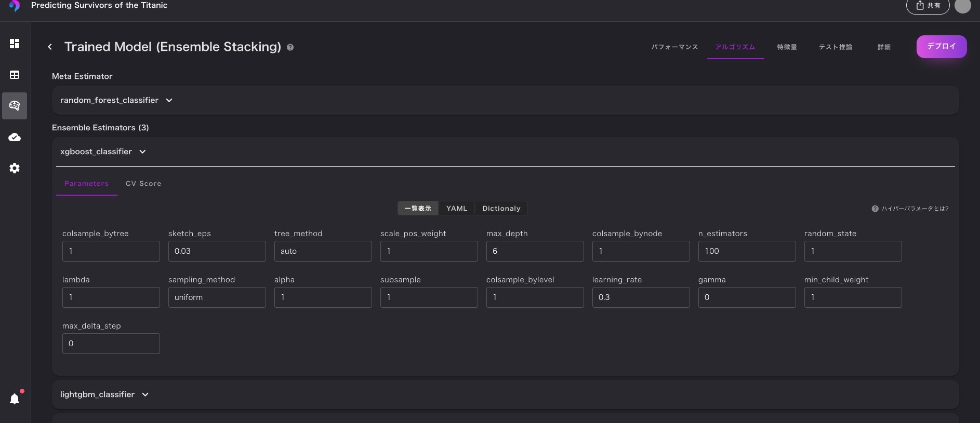Click the user avatar at top right
The height and width of the screenshot is (423, 980).
tap(963, 6)
